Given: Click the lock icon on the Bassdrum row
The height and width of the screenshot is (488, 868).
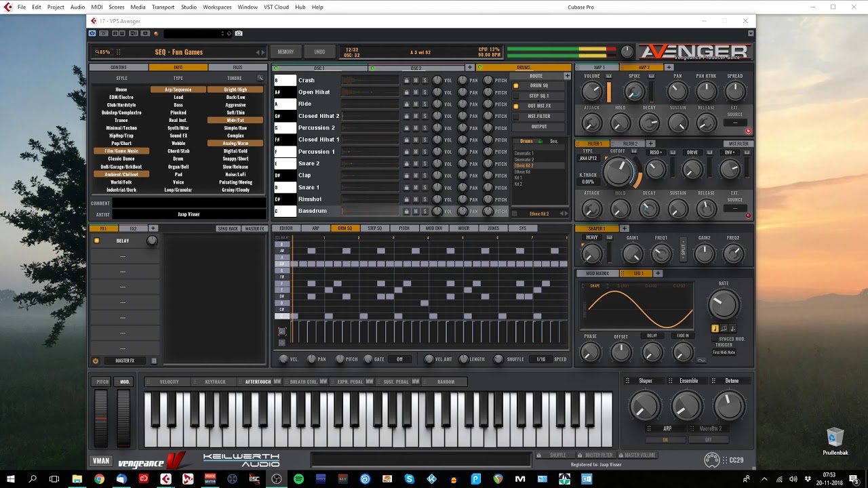Looking at the screenshot, I should click(x=407, y=211).
